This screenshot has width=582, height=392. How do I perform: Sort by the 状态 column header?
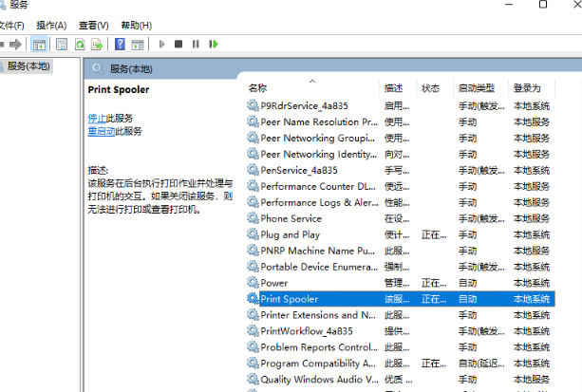[x=430, y=88]
